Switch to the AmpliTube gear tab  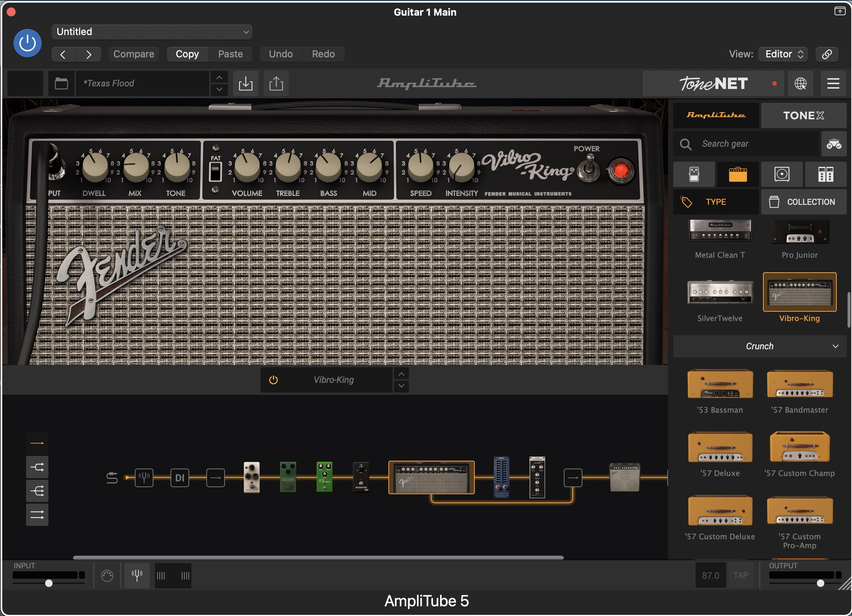point(716,115)
